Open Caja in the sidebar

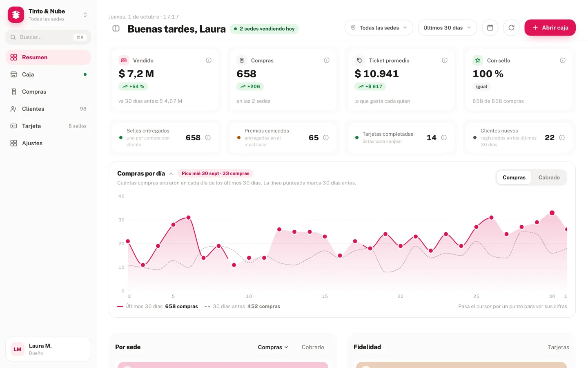tap(48, 74)
